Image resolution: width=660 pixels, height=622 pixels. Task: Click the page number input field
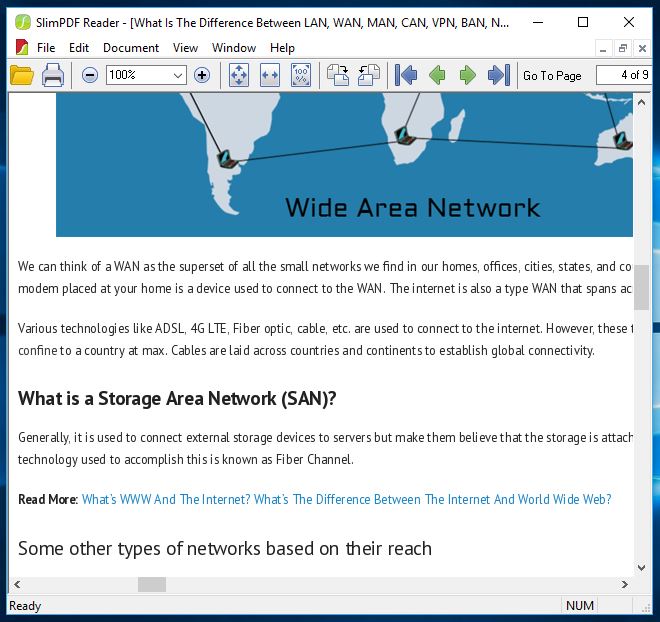(x=622, y=75)
